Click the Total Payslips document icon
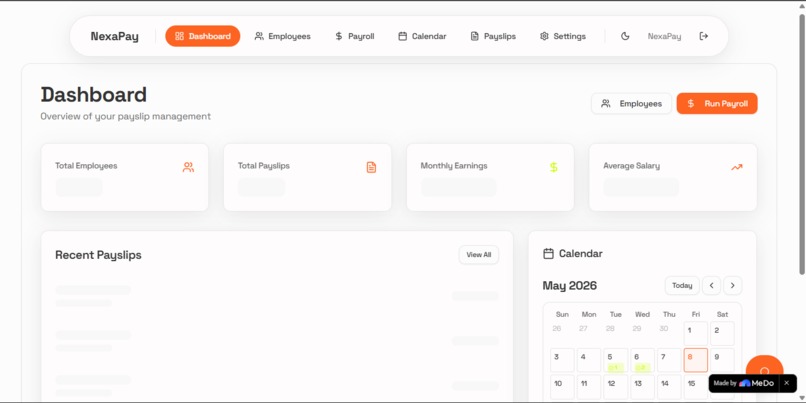Screen dimensions: 806x403 point(371,167)
